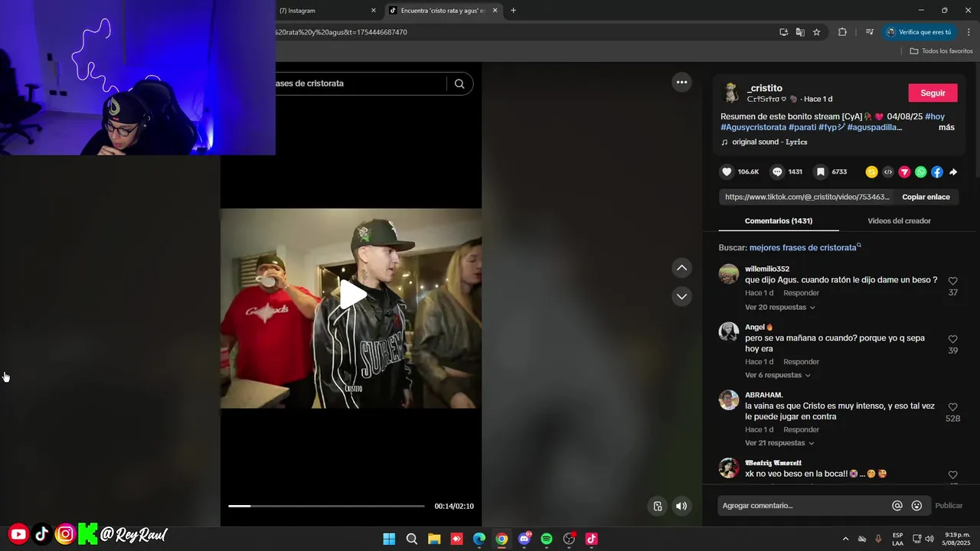Save the video with the bookmark icon
980x551 pixels.
[x=820, y=172]
